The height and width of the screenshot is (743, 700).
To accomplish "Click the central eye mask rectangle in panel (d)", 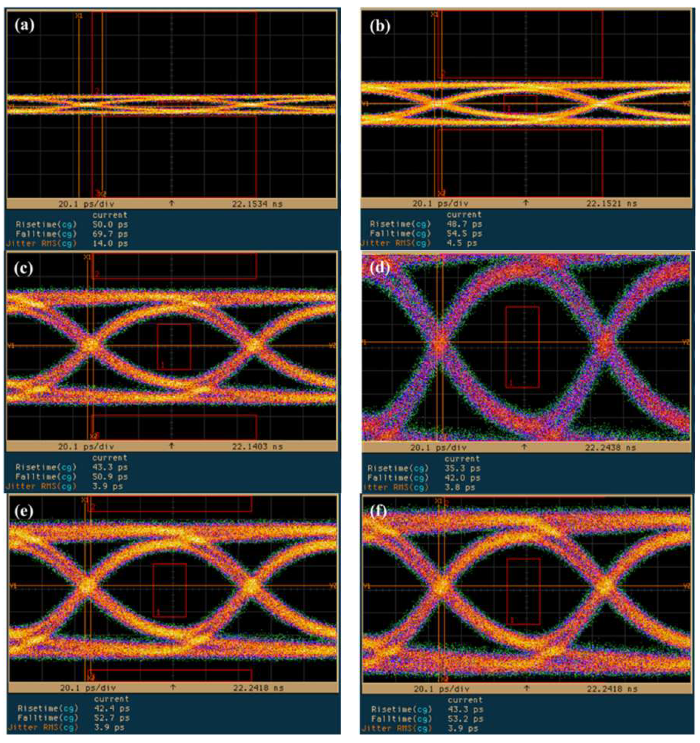I will [x=522, y=347].
